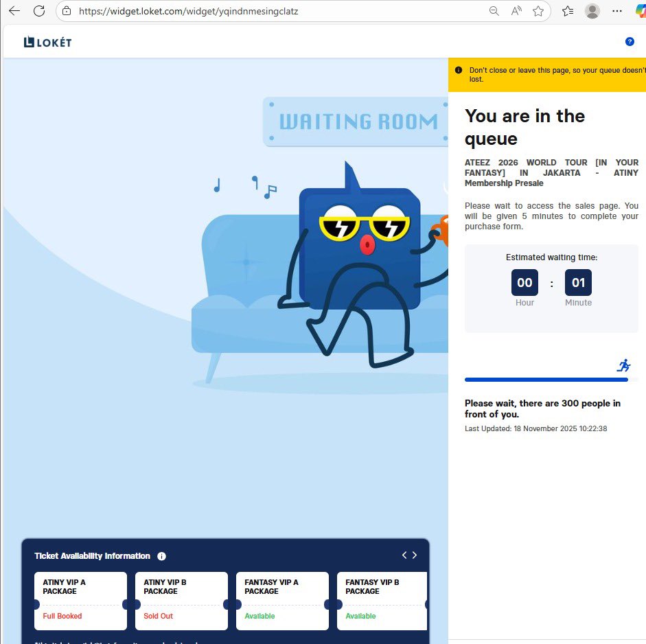Click the 'Last Updated: 18 November 2025' text
The height and width of the screenshot is (644, 646).
[535, 428]
